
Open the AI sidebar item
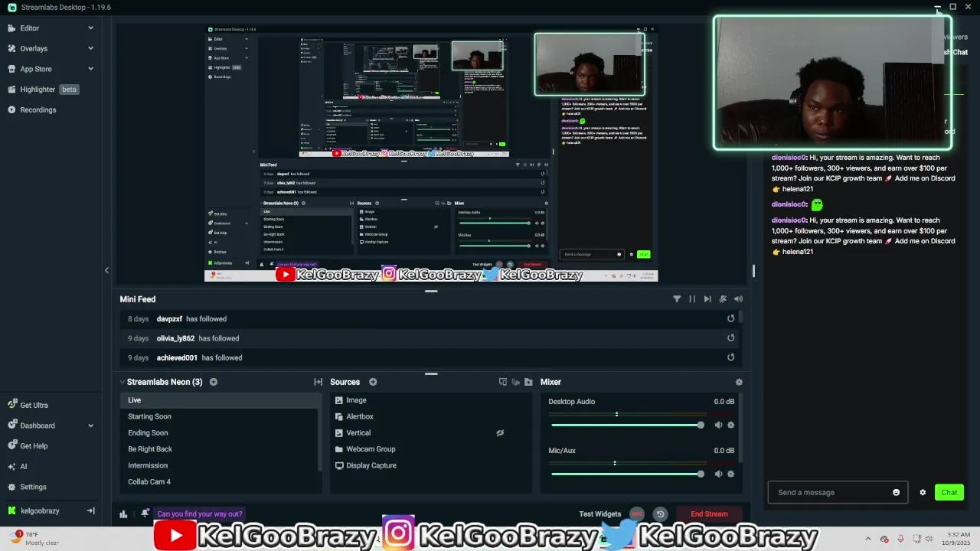click(x=23, y=466)
